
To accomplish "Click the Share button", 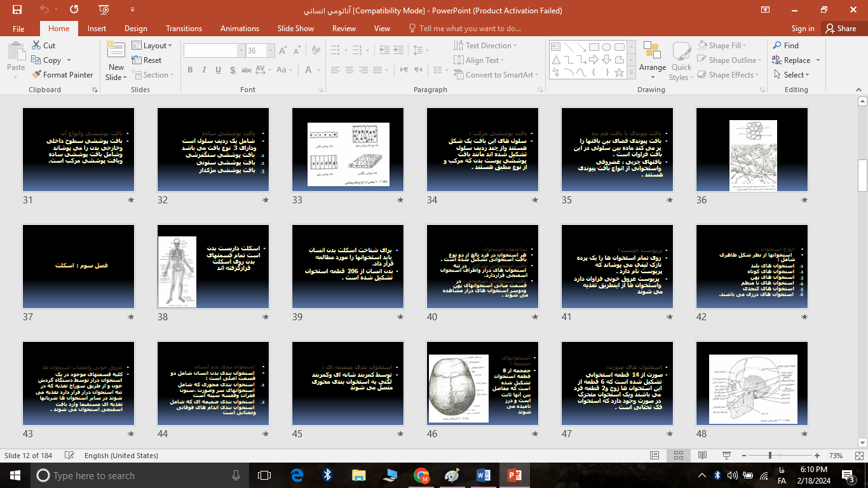I will click(840, 29).
